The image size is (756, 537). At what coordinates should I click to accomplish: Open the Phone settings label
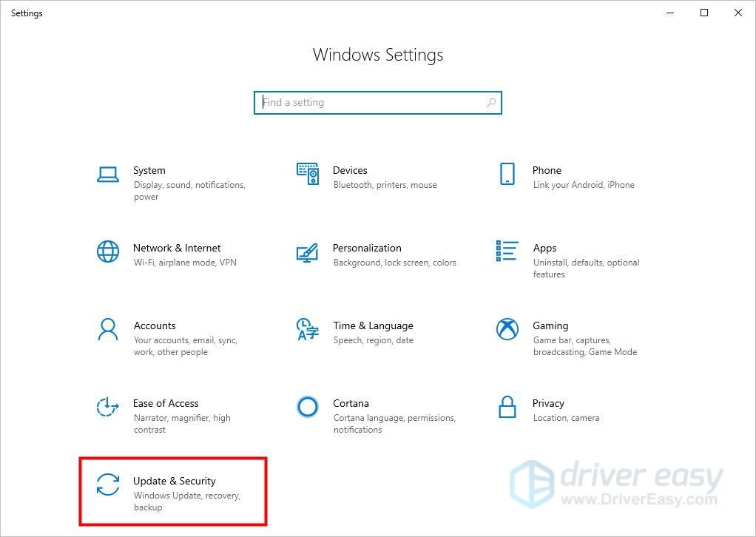tap(547, 170)
